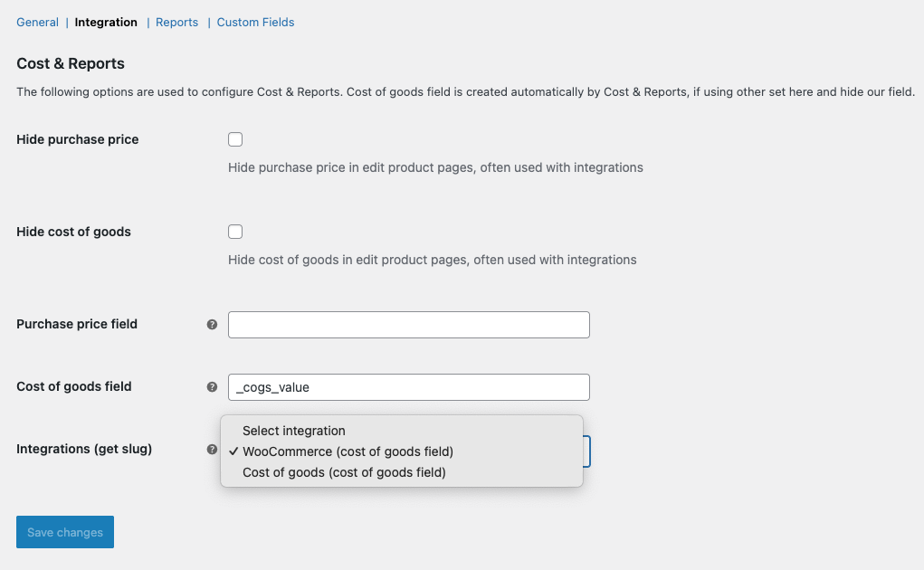Click the Cost & Reports heading
The width and height of the screenshot is (924, 570).
71,63
